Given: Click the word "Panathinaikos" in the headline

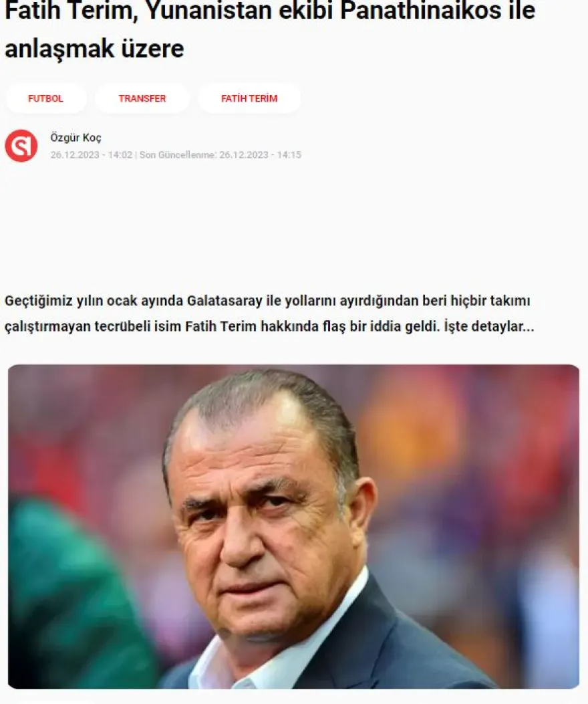Looking at the screenshot, I should [x=421, y=10].
